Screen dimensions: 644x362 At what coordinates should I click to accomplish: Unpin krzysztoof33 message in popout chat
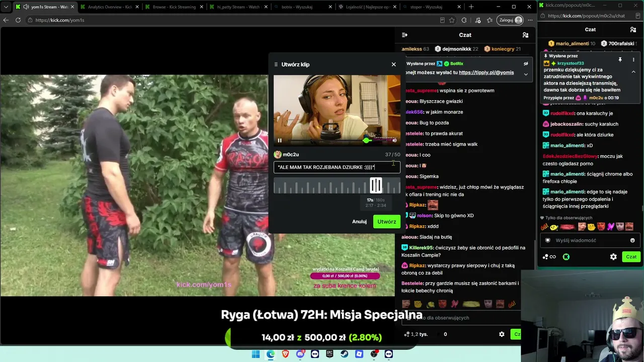(620, 60)
